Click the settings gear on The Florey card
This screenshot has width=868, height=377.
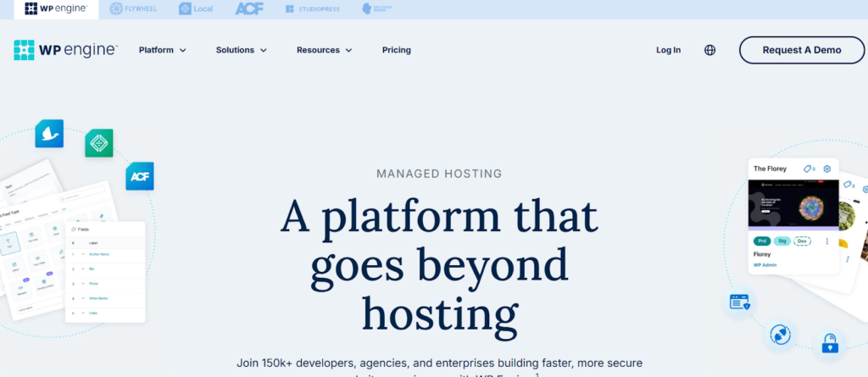(827, 169)
